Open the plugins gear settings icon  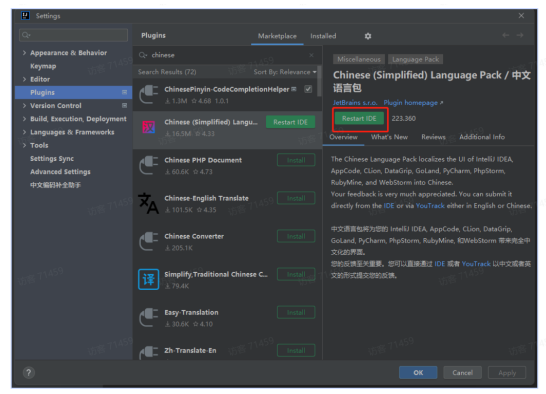point(368,36)
